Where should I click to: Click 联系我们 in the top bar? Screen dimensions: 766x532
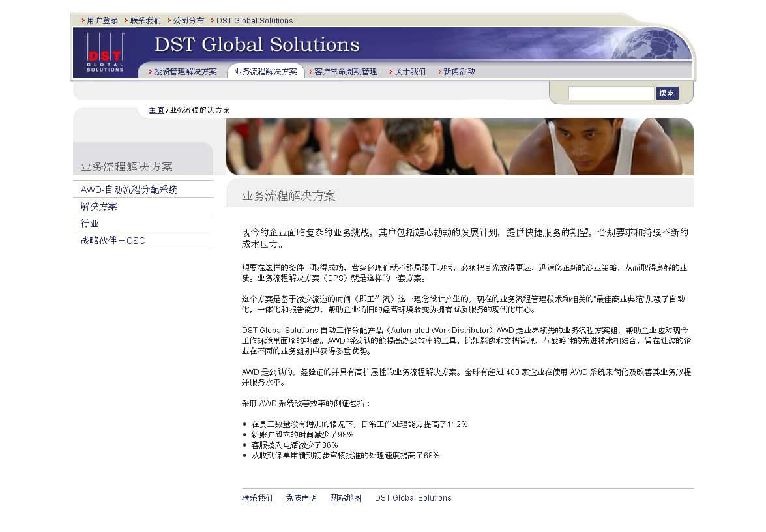point(145,21)
